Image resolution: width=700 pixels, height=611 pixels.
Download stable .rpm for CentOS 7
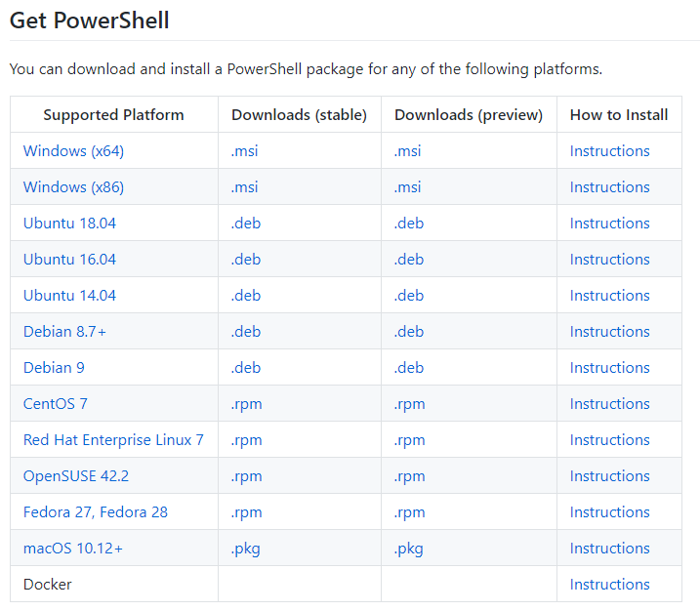(x=246, y=405)
